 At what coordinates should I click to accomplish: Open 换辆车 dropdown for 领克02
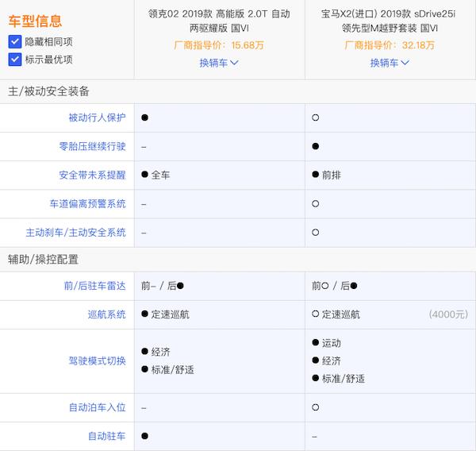tap(219, 63)
